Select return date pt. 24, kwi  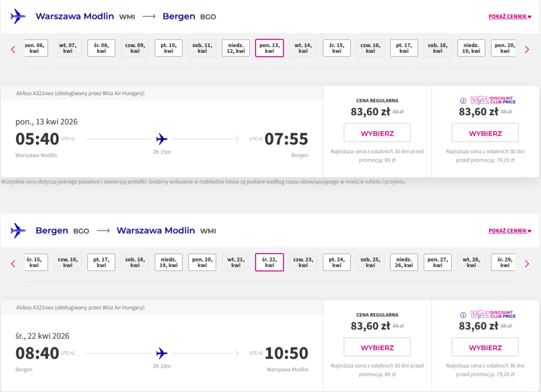337,262
